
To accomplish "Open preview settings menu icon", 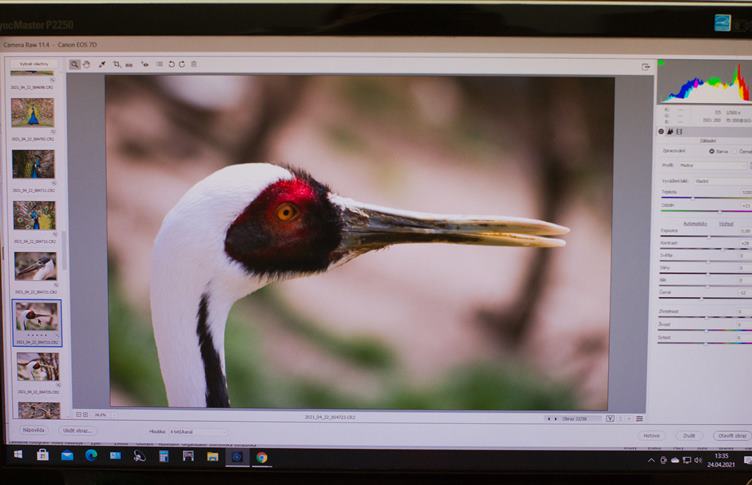I will (639, 419).
